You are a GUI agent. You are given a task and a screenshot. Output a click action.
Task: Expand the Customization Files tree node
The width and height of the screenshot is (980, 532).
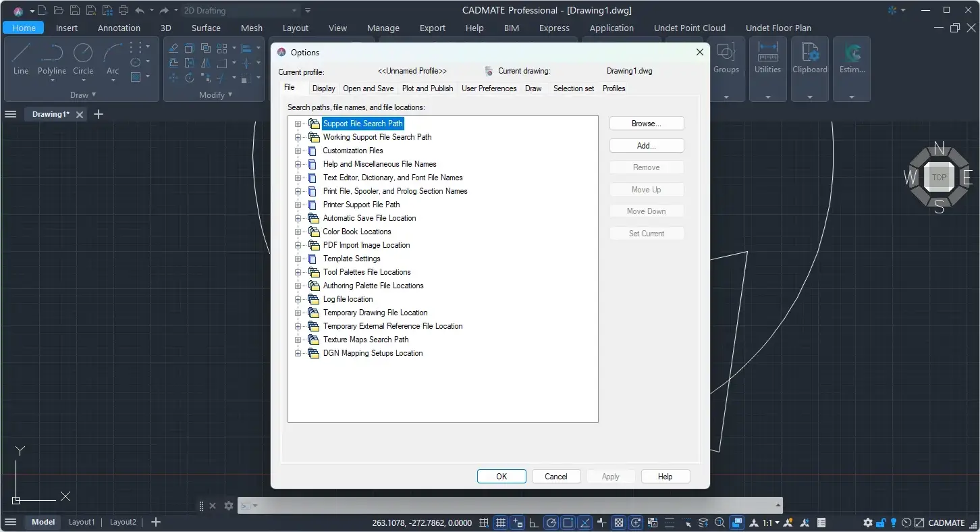click(x=298, y=151)
